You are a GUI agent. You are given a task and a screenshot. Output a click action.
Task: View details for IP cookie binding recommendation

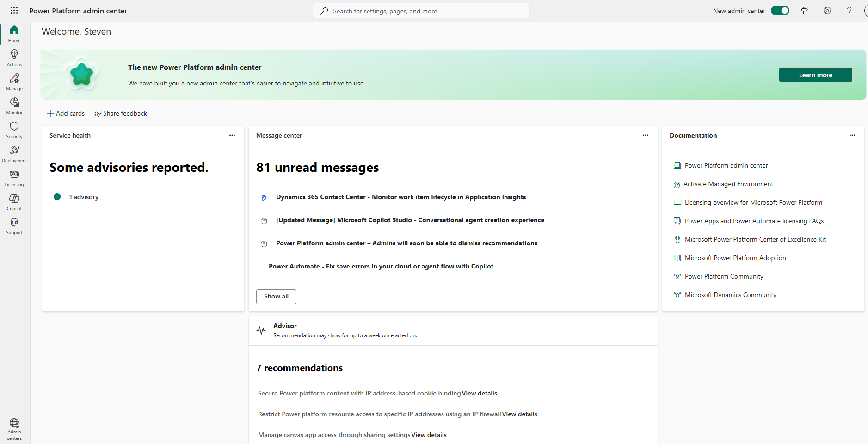480,393
